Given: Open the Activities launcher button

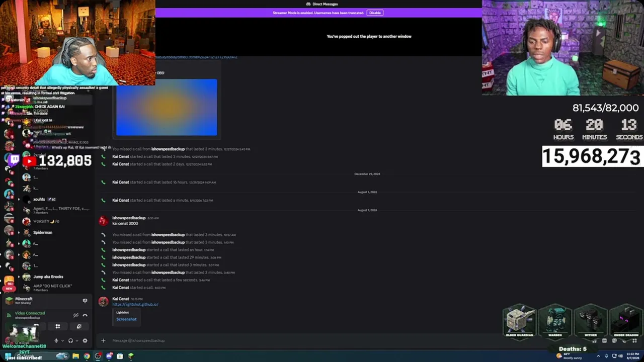Looking at the screenshot, I should point(58,326).
